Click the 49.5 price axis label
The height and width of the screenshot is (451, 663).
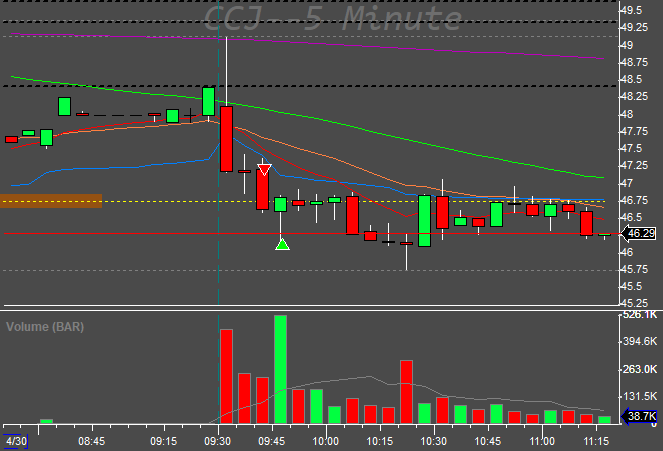632,10
